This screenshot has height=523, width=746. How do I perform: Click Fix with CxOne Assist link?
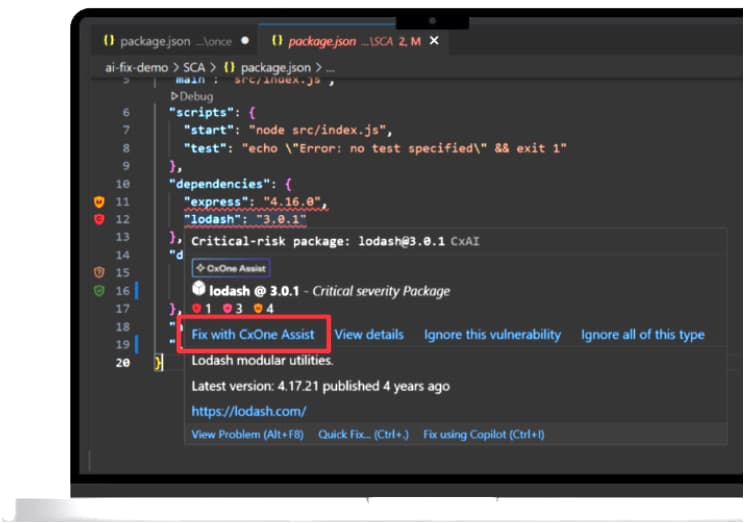[x=253, y=335]
